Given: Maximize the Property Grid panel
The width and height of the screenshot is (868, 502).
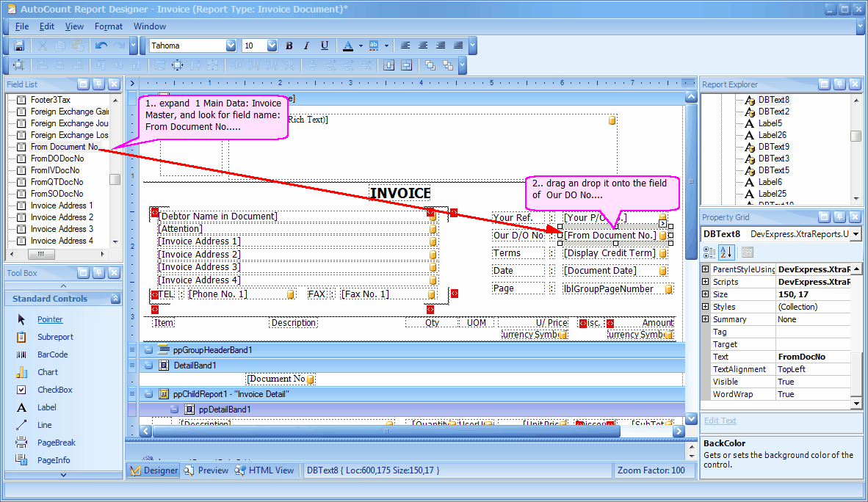Looking at the screenshot, I should click(824, 217).
